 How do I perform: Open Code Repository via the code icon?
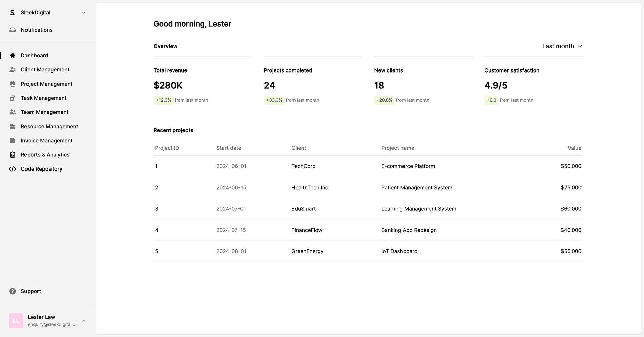[12, 169]
